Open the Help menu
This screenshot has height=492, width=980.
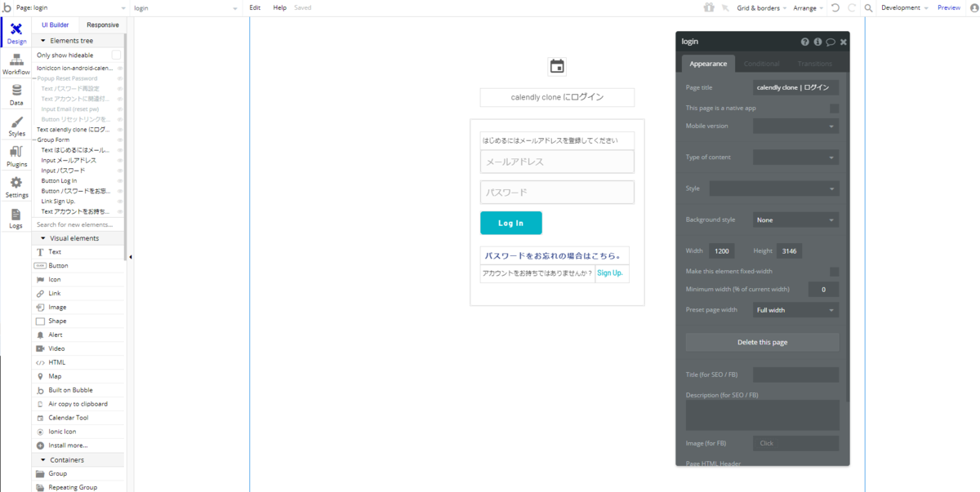click(x=279, y=7)
